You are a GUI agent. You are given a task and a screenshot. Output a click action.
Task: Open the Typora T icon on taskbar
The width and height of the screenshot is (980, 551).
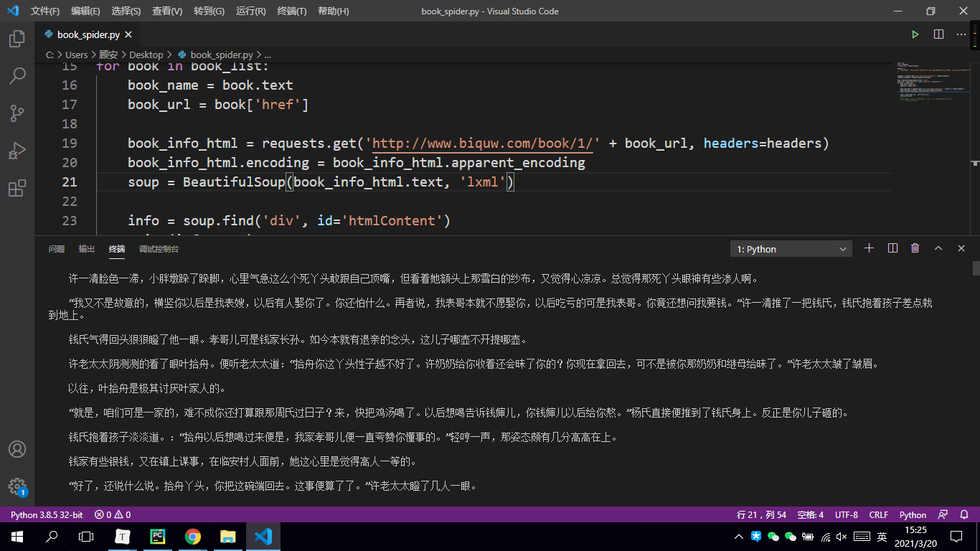click(x=123, y=536)
